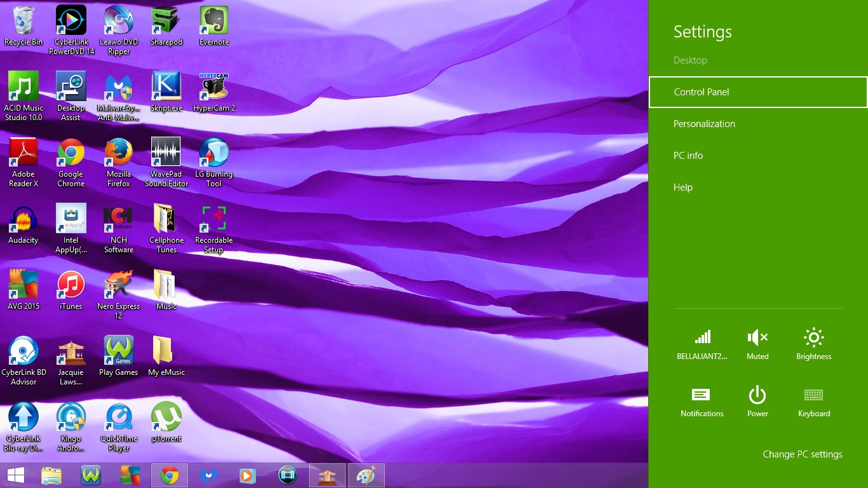Select CyberLink BD Advisor icon
Screen dimensions: 868x488
coord(24,360)
